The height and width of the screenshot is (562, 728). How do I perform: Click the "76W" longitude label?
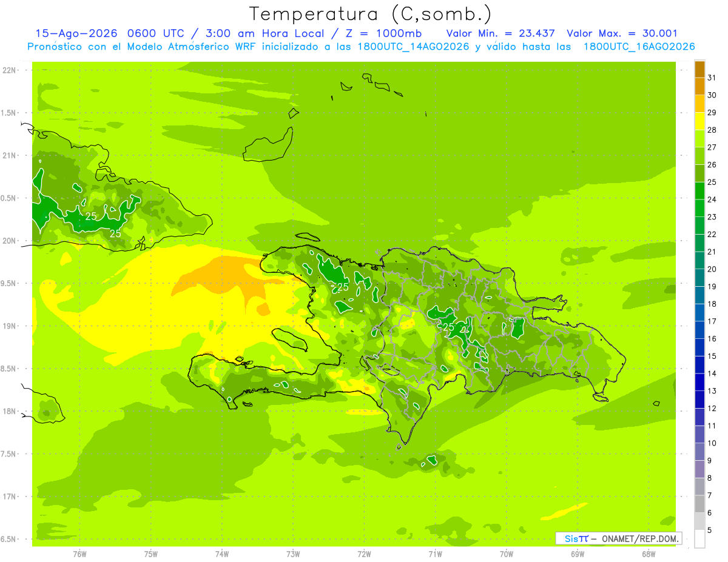[x=79, y=554]
